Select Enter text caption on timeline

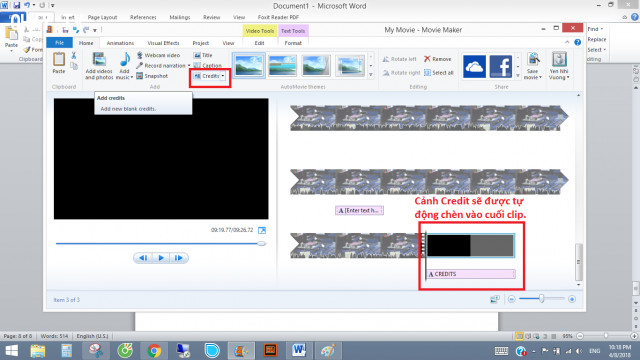click(x=360, y=211)
